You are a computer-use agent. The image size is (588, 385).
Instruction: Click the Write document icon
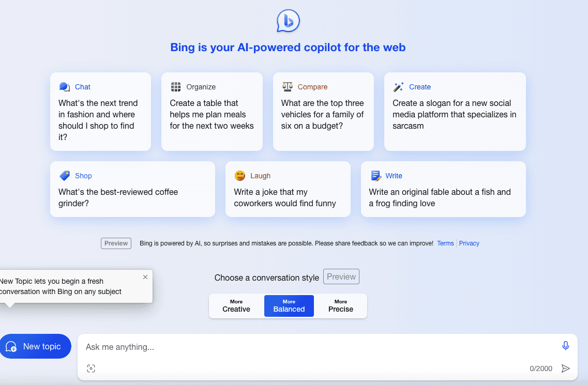376,175
